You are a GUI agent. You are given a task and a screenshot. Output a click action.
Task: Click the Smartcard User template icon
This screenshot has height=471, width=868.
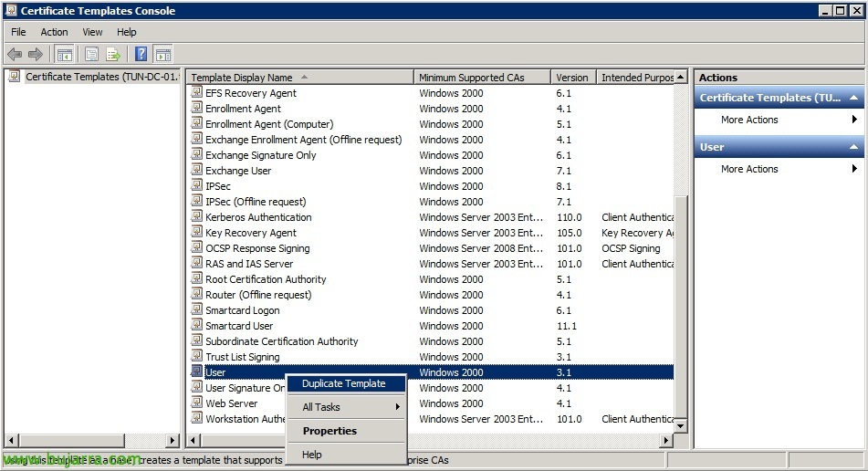[x=196, y=324]
